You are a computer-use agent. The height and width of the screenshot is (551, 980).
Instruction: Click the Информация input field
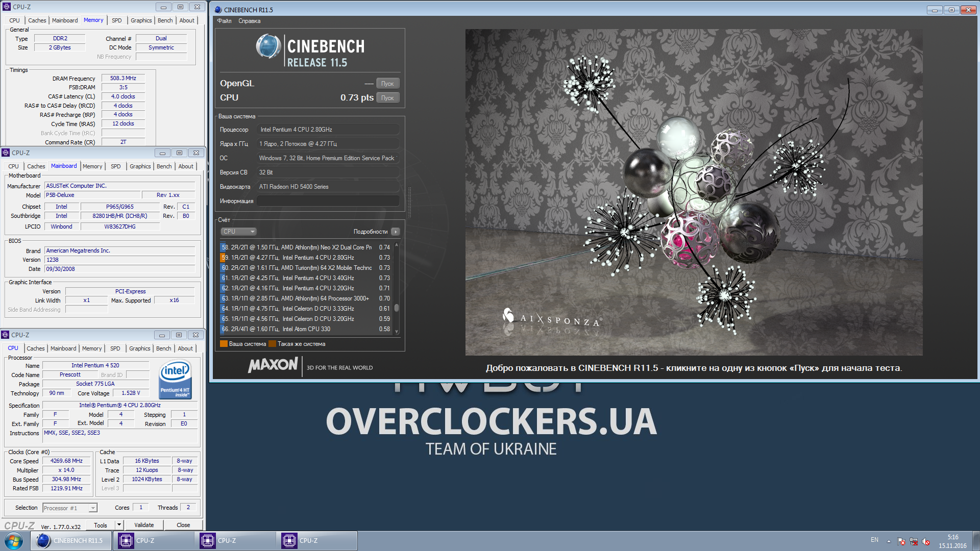pyautogui.click(x=328, y=201)
